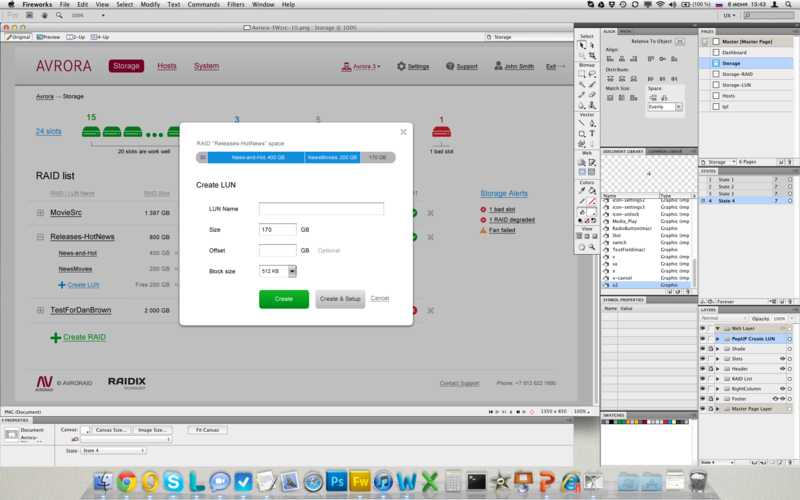Hide the RAID List layer
800x500 pixels.
point(703,379)
